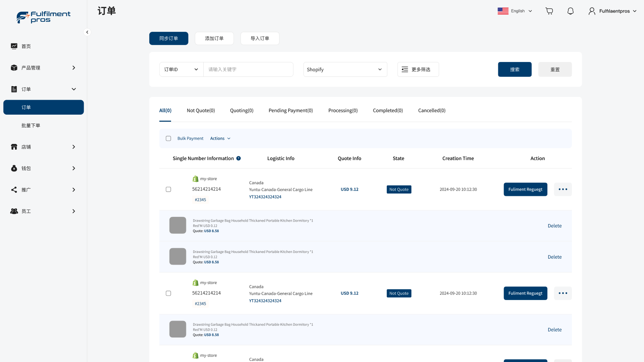This screenshot has width=644, height=362.
Task: Select the 员工 staff icon in sidebar
Action: tap(14, 211)
